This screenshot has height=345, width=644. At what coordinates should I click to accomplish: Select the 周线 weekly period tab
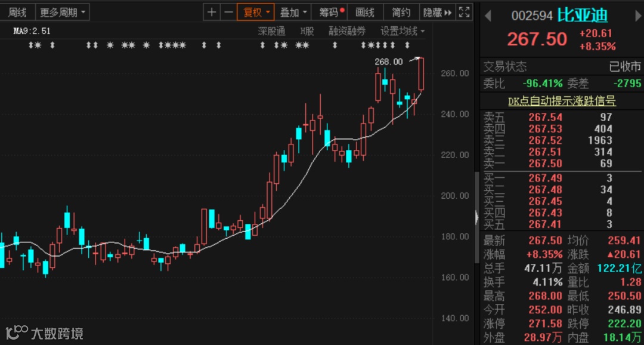(x=17, y=13)
